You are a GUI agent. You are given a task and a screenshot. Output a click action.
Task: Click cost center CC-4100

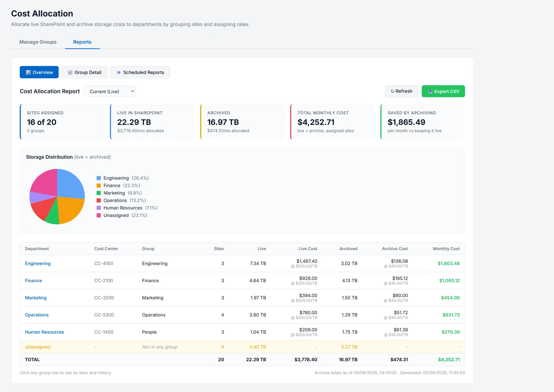[x=104, y=264]
